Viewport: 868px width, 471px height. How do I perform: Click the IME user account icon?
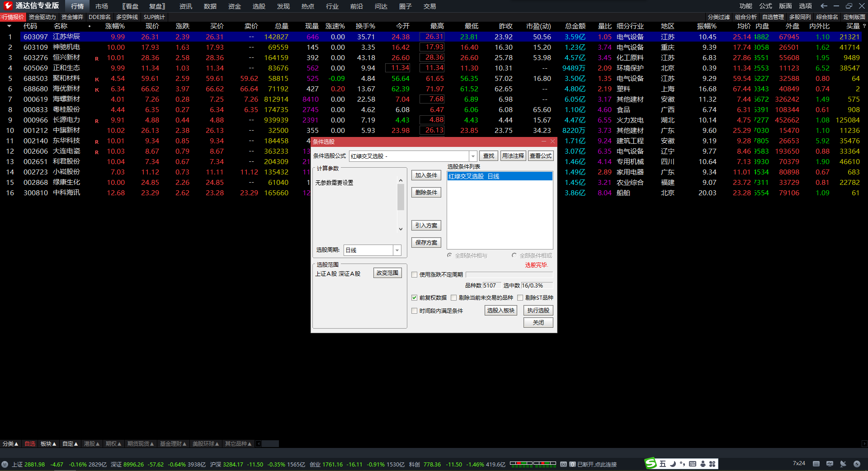pyautogui.click(x=703, y=464)
